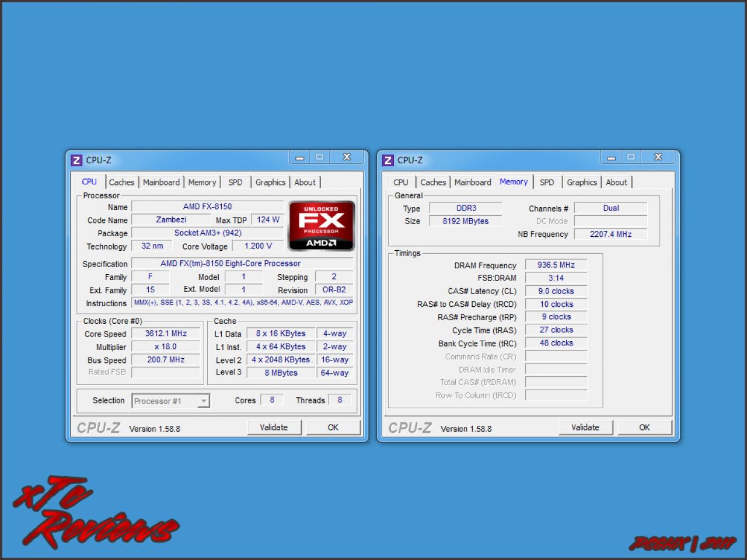Click the empty DC Mode field
747x560 pixels.
pyautogui.click(x=611, y=221)
